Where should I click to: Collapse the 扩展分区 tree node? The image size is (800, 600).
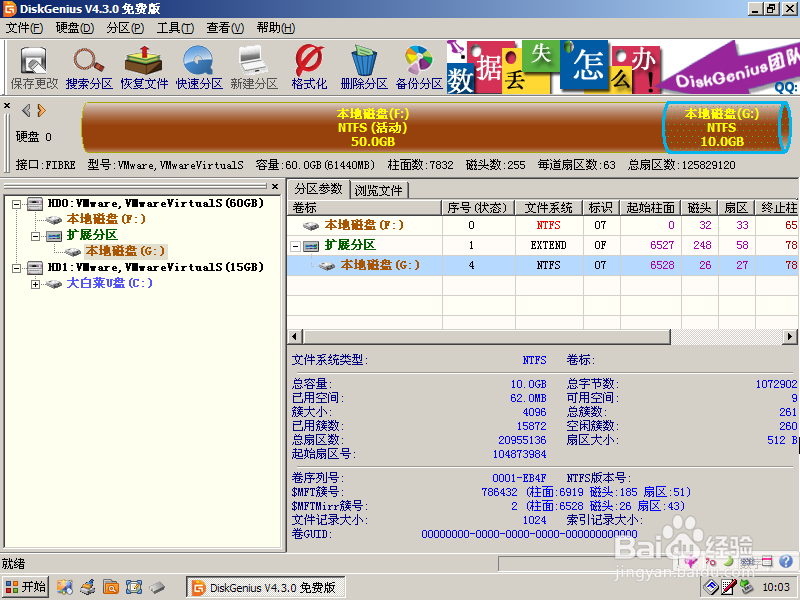(x=34, y=236)
